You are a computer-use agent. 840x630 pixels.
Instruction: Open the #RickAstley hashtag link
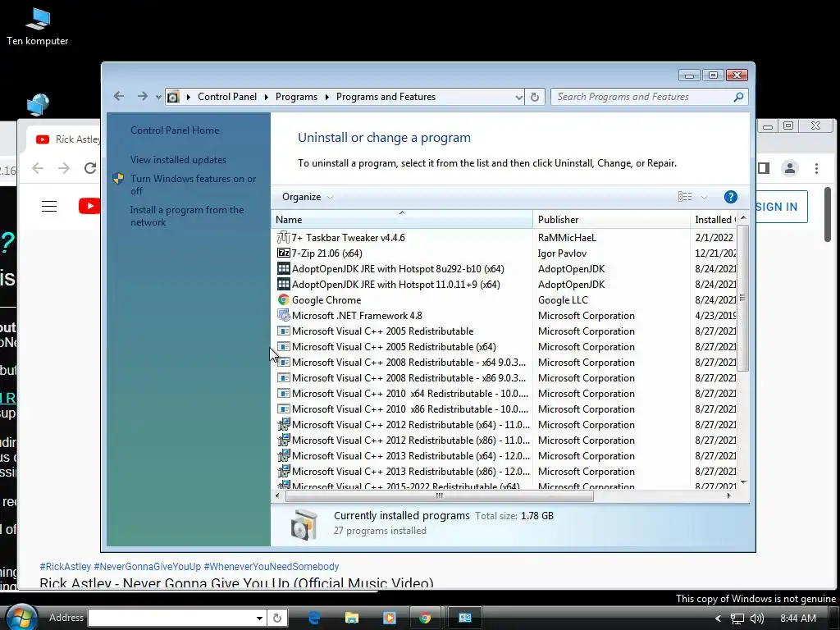click(66, 566)
